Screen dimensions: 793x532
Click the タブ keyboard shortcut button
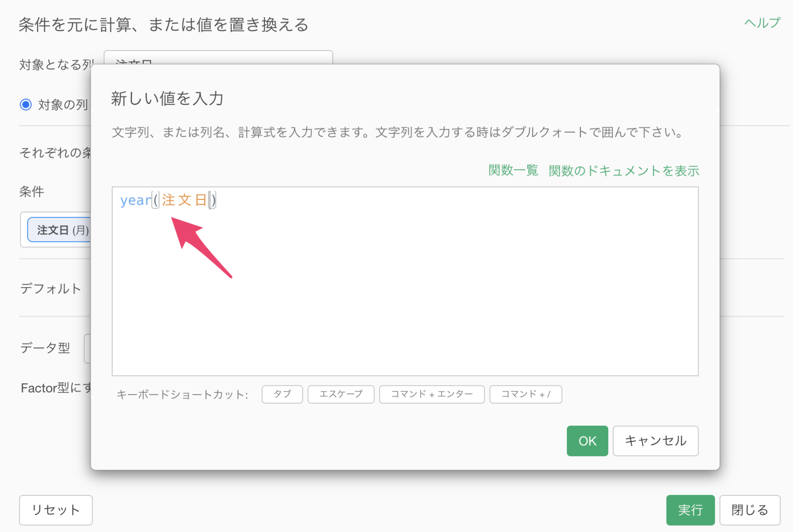(x=282, y=394)
